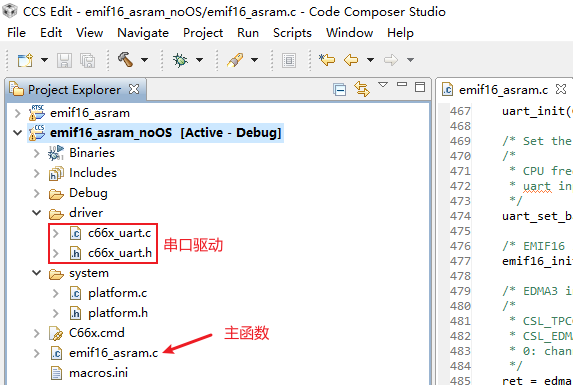Open the Scripts menu
Screen dimensions: 573x385
292,33
